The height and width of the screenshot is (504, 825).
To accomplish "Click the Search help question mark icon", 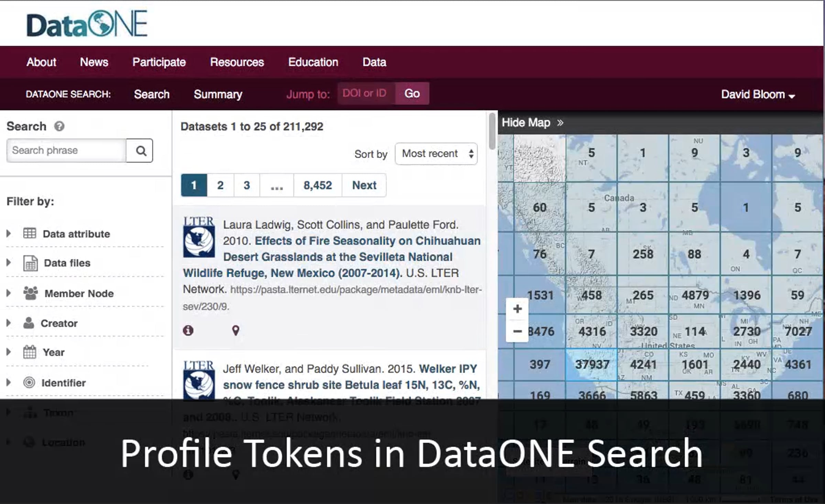I will coord(59,126).
